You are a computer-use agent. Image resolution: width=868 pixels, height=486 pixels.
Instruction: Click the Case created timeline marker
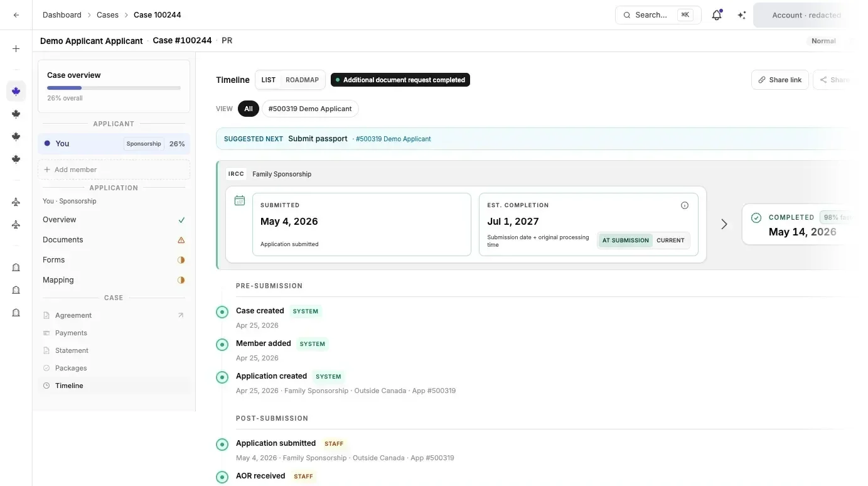222,312
